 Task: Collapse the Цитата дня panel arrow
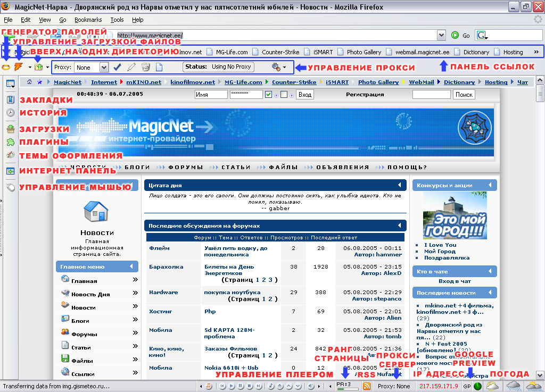tap(400, 185)
